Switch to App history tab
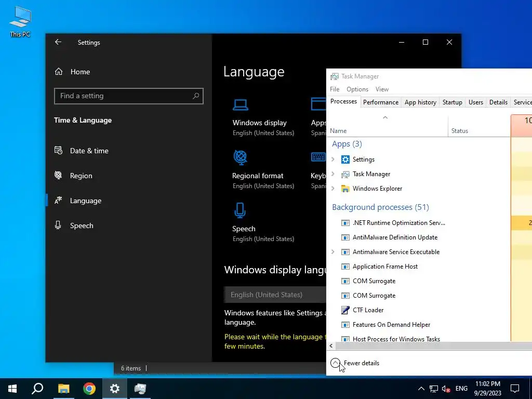Viewport: 532px width, 399px height. click(420, 102)
